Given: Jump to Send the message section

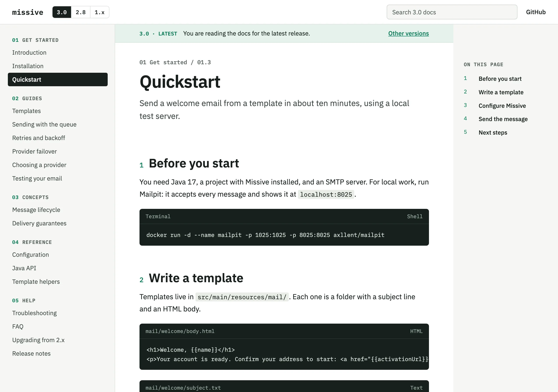Looking at the screenshot, I should coord(503,119).
